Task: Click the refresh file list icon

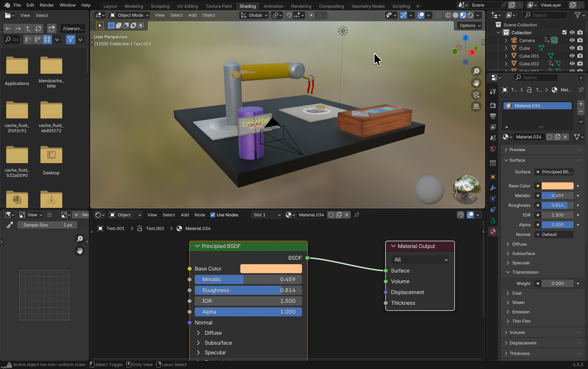Action: click(x=38, y=29)
